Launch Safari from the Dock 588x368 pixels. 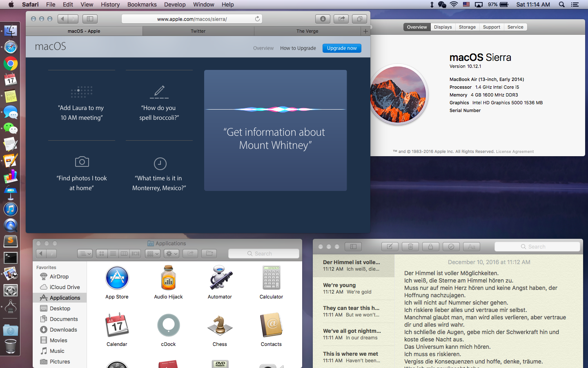pos(11,47)
